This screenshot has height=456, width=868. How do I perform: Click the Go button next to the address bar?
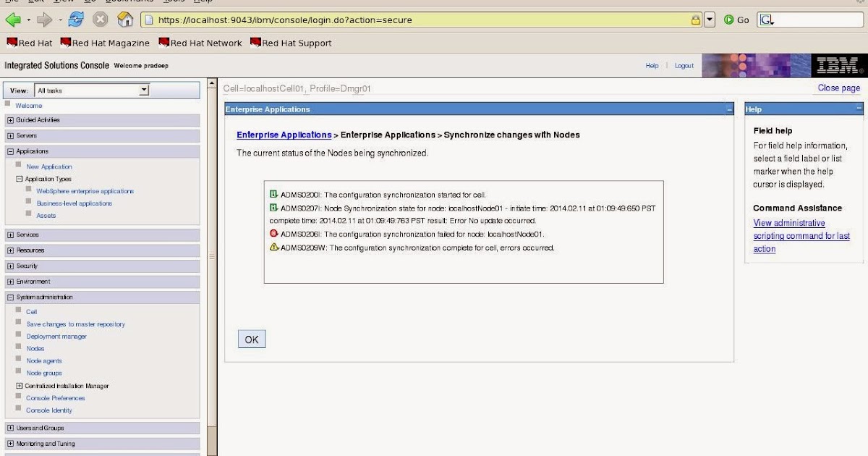tap(736, 20)
